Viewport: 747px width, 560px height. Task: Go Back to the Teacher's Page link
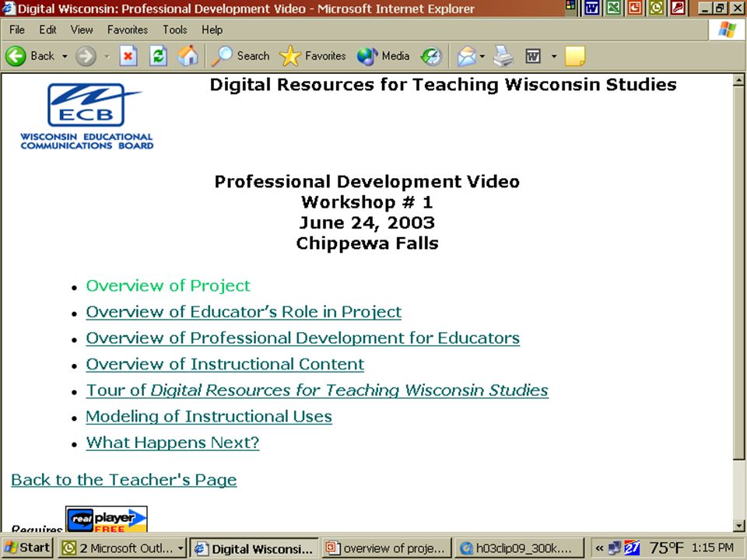pyautogui.click(x=124, y=480)
